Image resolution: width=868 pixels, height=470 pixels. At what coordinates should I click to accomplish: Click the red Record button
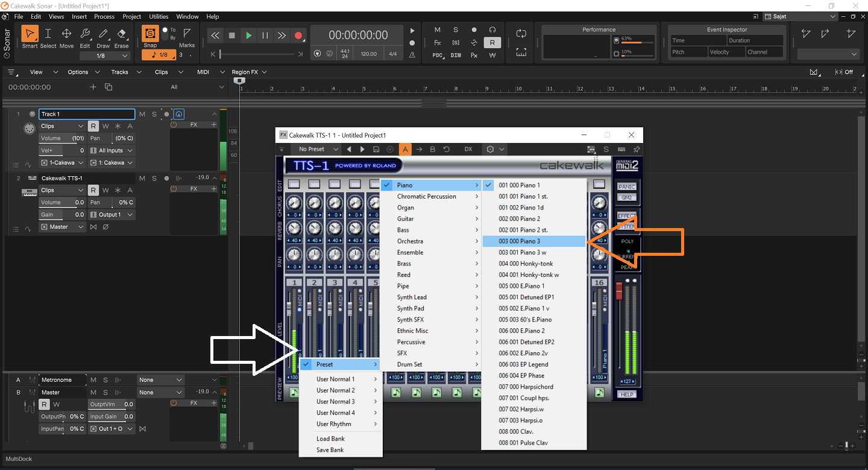click(298, 36)
